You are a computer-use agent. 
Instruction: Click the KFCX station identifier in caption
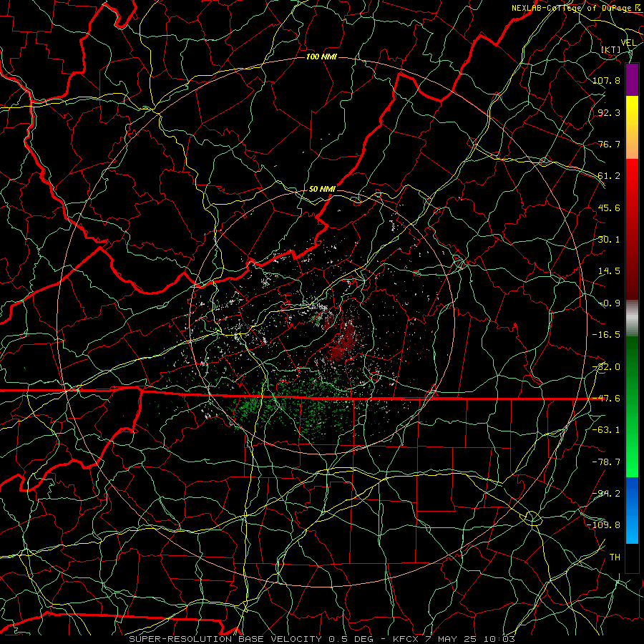[406, 639]
